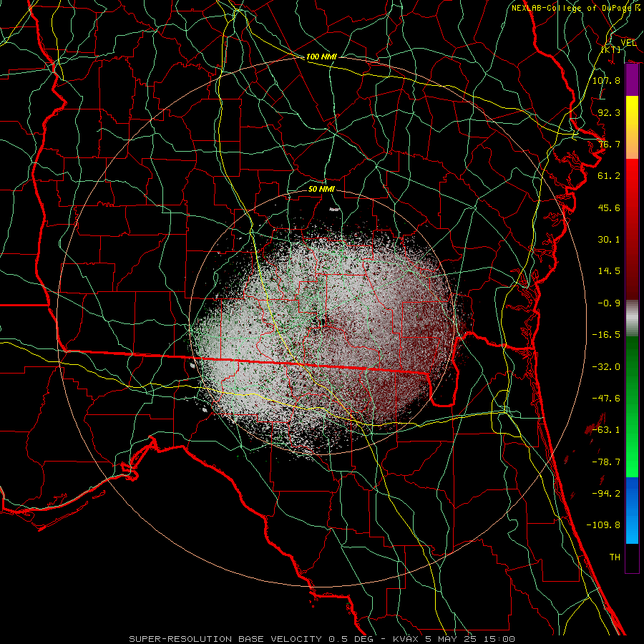This screenshot has width=644, height=644.
Task: Click the 92.3 legend value
Action: [x=609, y=112]
